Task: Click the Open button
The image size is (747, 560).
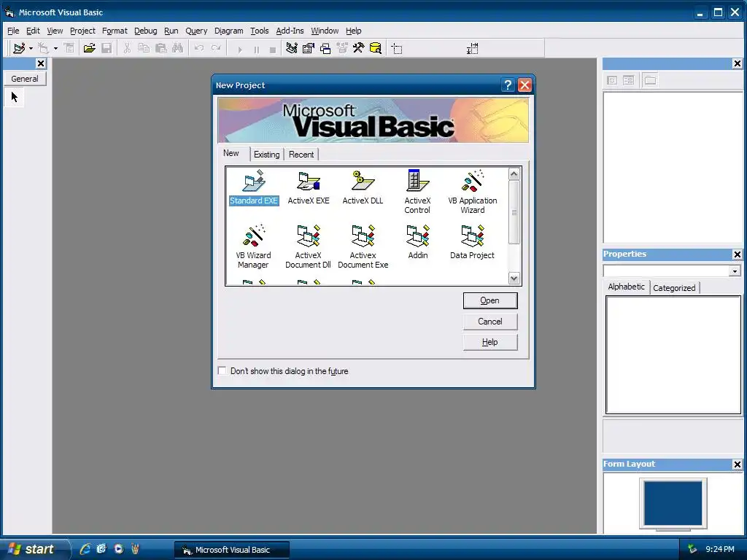Action: point(489,300)
